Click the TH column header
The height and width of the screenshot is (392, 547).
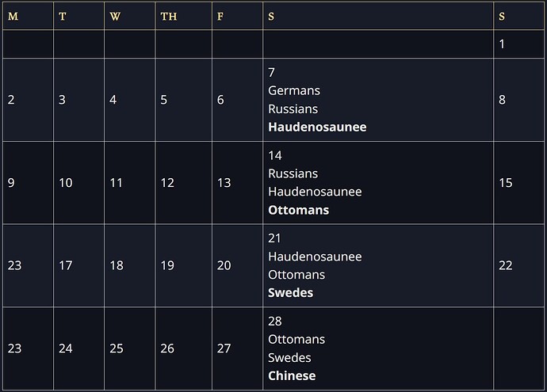point(168,17)
